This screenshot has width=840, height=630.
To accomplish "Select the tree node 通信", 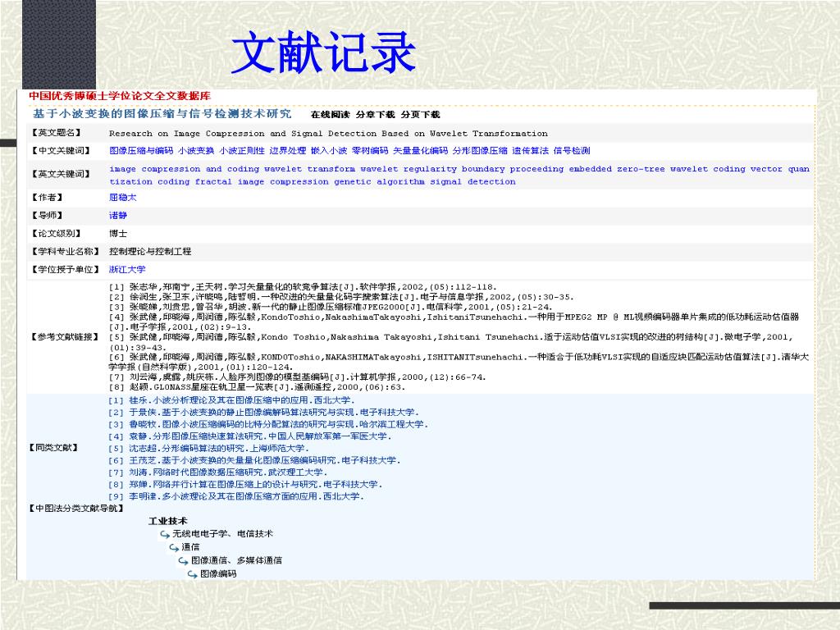I will tap(190, 547).
